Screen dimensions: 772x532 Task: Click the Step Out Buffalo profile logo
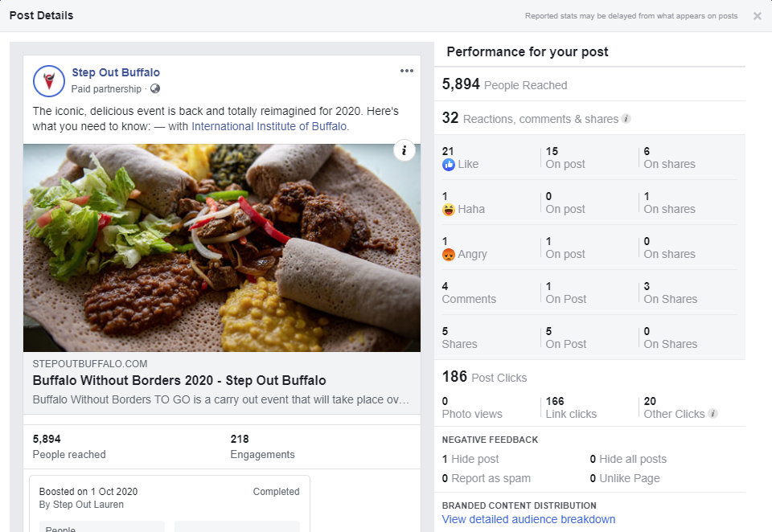click(49, 81)
